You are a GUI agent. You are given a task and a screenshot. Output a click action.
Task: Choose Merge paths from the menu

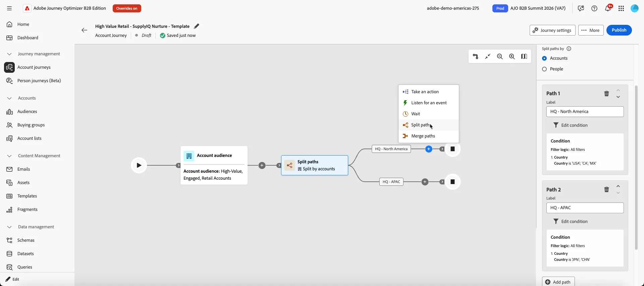point(429,136)
